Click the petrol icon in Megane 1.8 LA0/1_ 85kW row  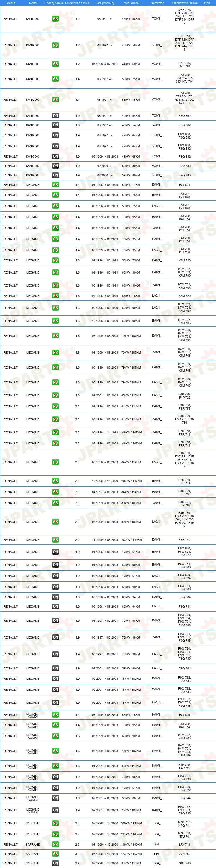click(56, 396)
